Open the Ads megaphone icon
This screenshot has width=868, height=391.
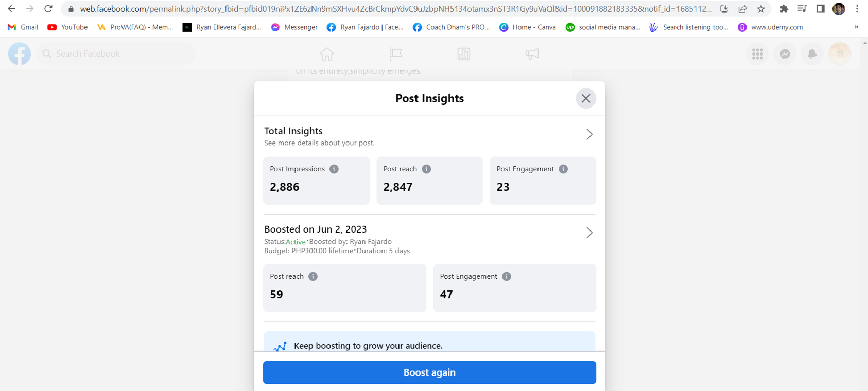coord(532,54)
